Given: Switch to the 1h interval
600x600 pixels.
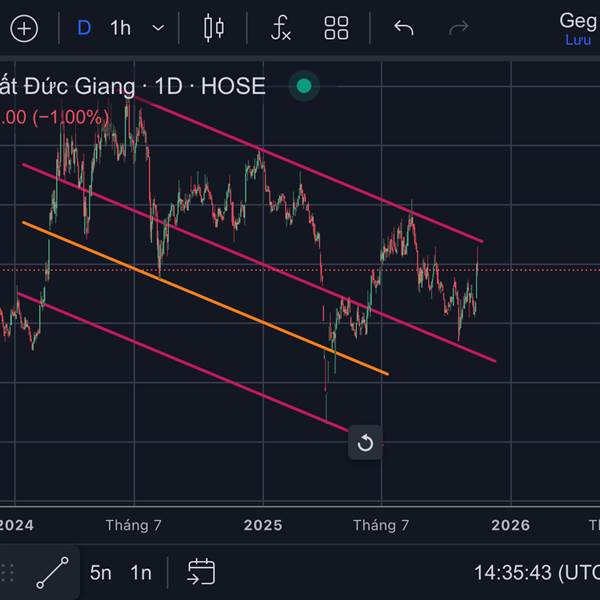Looking at the screenshot, I should pyautogui.click(x=120, y=28).
